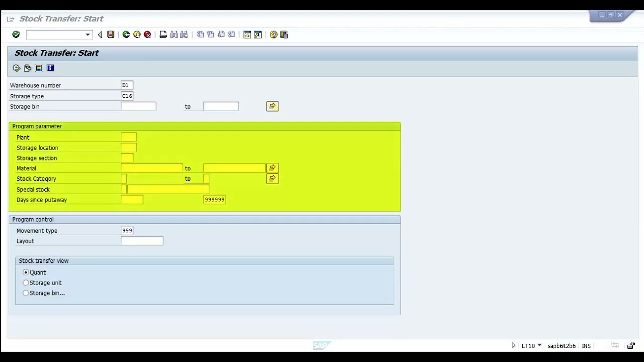Click the Execute clock icon

(x=16, y=68)
